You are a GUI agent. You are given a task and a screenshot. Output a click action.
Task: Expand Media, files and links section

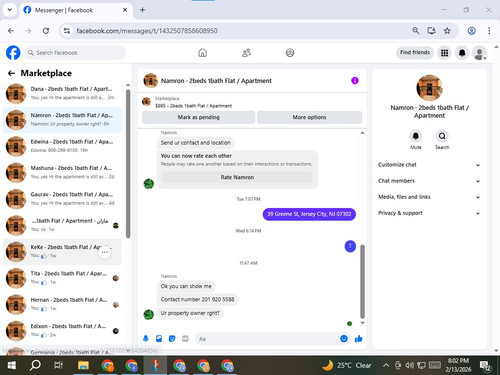429,197
